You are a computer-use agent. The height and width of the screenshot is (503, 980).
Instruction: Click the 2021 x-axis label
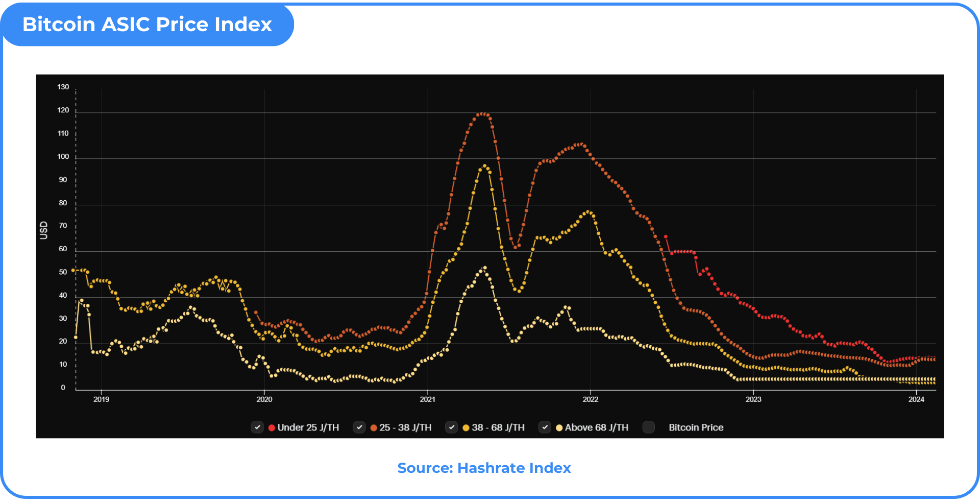[428, 399]
